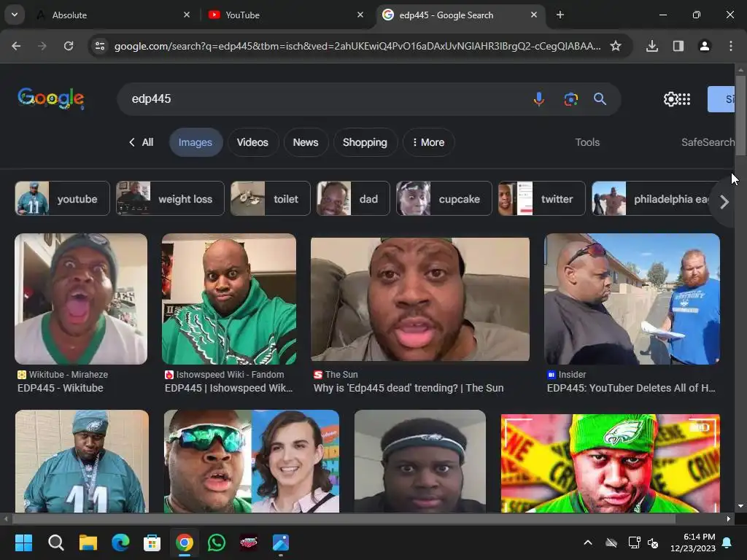Select the Images filter

[196, 142]
